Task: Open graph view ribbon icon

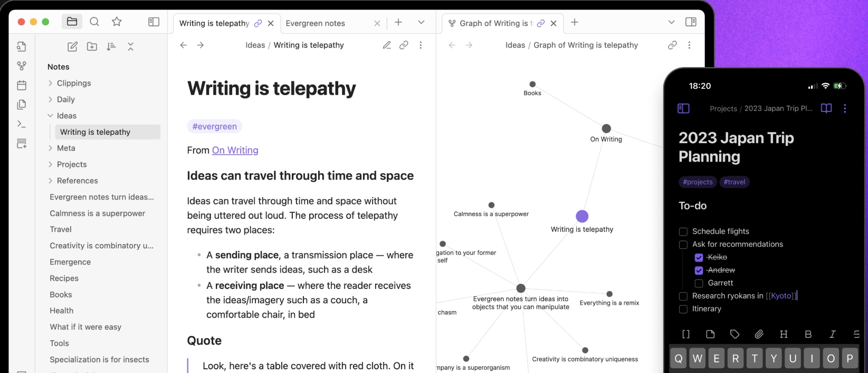Action: pos(22,66)
